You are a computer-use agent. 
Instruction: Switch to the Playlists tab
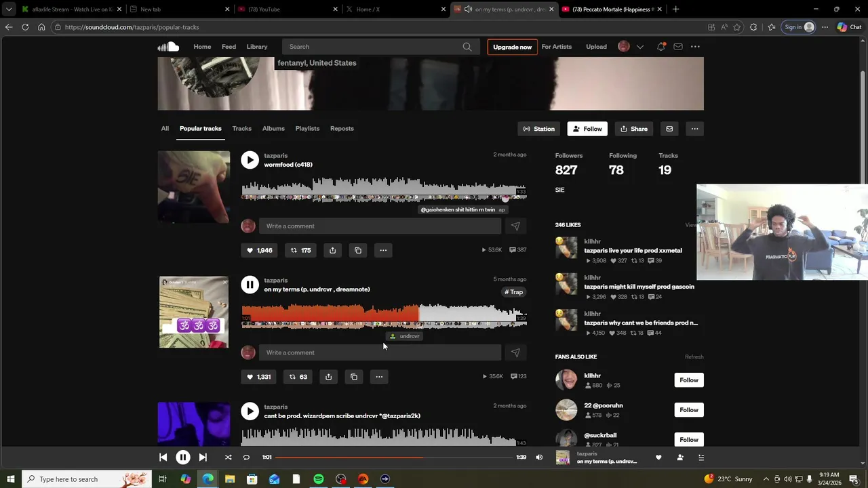click(x=307, y=129)
